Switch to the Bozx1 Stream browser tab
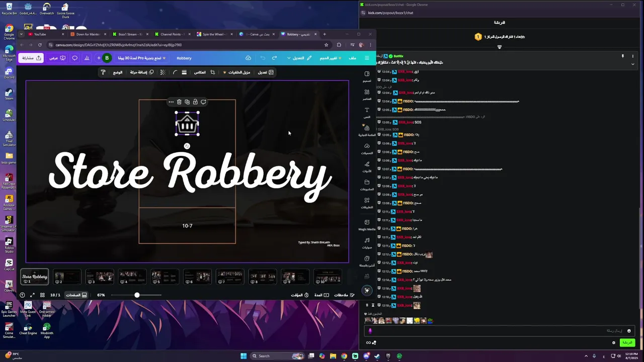Image resolution: width=644 pixels, height=362 pixels. click(130, 34)
